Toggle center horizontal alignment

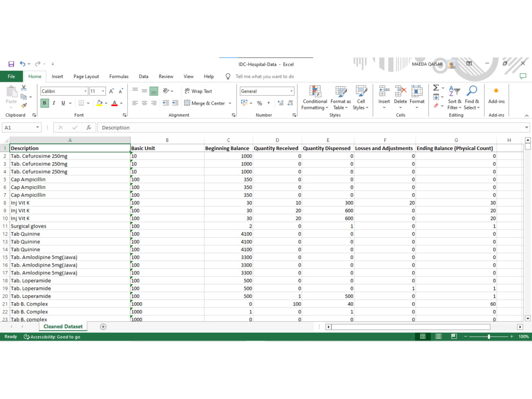click(145, 103)
